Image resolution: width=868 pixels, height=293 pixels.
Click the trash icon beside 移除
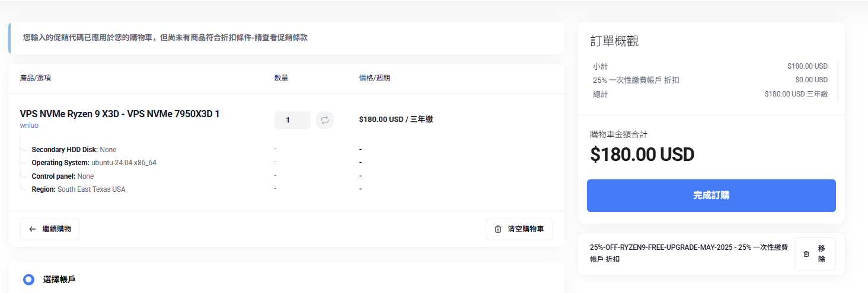[x=806, y=254]
